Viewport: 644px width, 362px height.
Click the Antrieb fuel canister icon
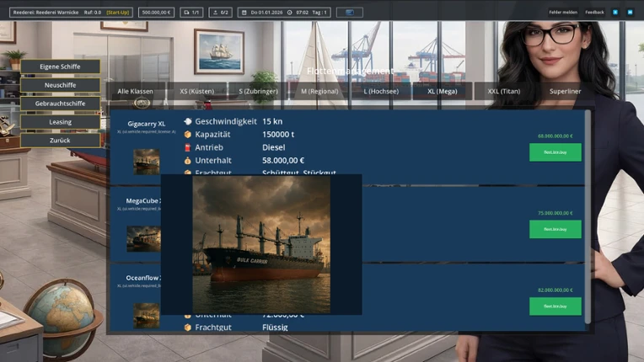(188, 147)
